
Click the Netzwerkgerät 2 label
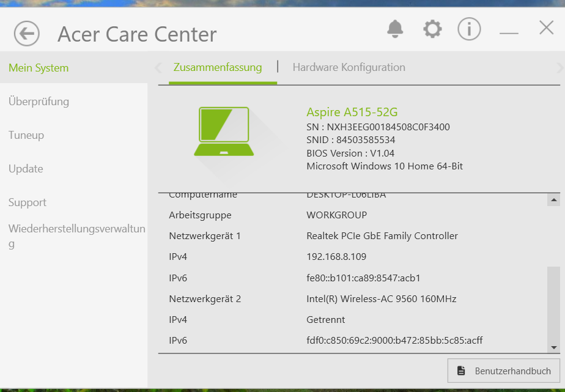205,299
